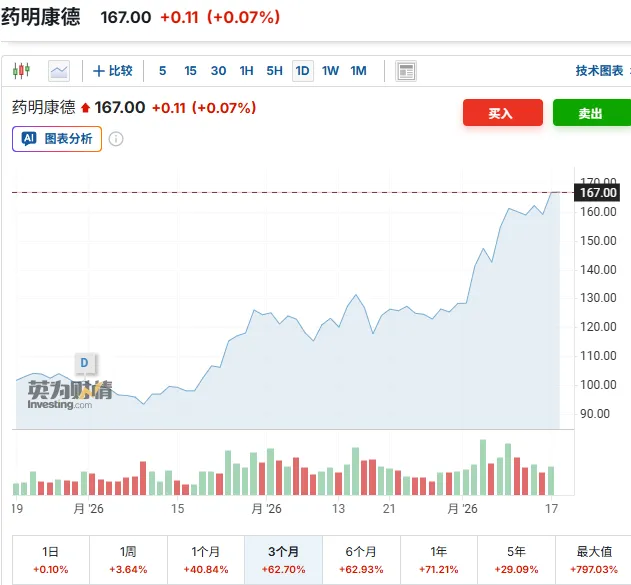
Task: Choose the 1W interval
Action: pyautogui.click(x=330, y=71)
